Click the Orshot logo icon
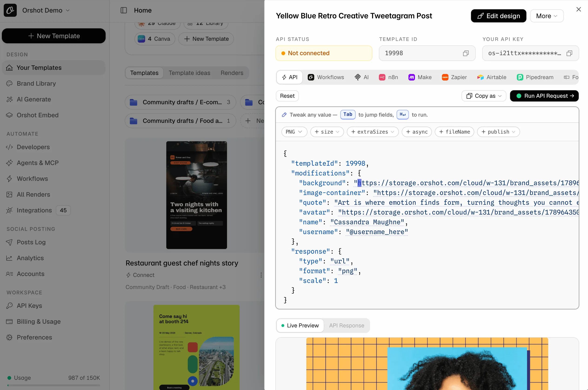588x390 pixels. (x=10, y=10)
